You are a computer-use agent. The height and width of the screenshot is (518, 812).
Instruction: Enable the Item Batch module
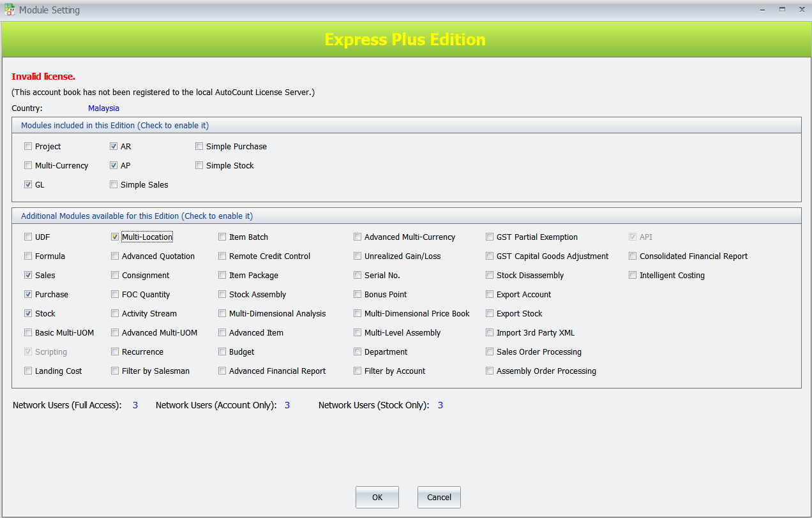[x=222, y=237]
